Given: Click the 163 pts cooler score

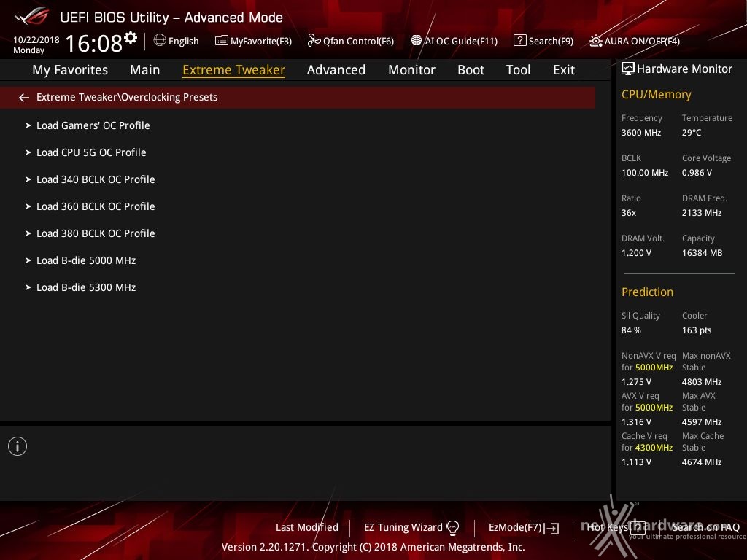Looking at the screenshot, I should (697, 330).
